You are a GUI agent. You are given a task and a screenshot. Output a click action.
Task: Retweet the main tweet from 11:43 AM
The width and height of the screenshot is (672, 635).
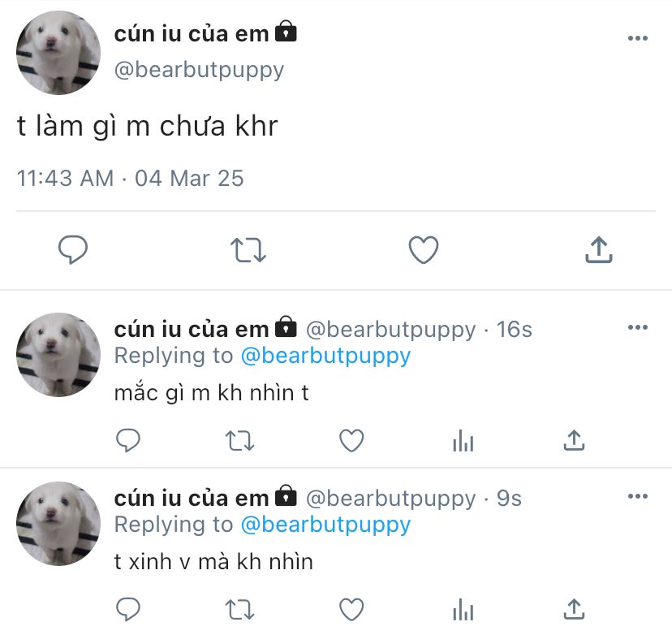[248, 250]
